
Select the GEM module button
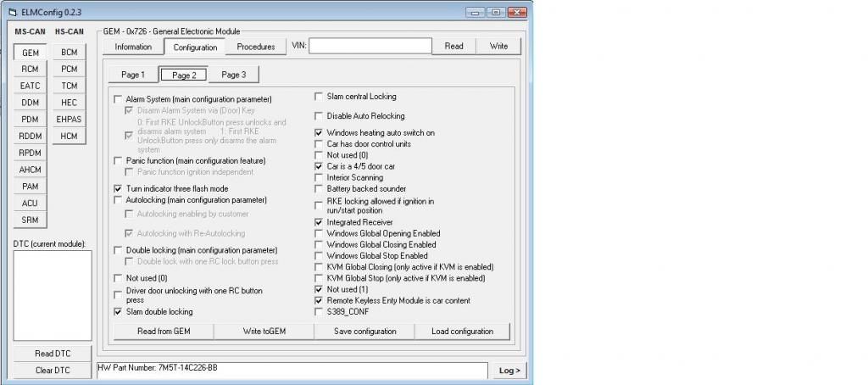tap(30, 53)
